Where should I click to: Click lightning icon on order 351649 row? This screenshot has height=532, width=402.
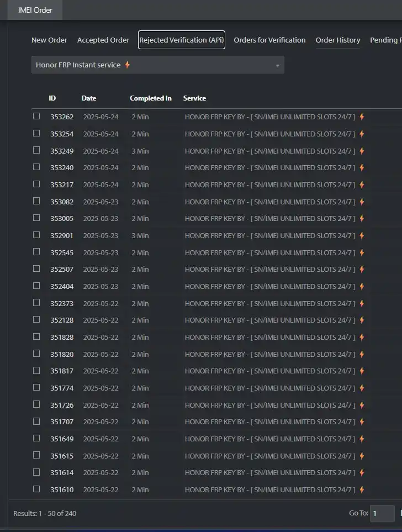(x=362, y=439)
